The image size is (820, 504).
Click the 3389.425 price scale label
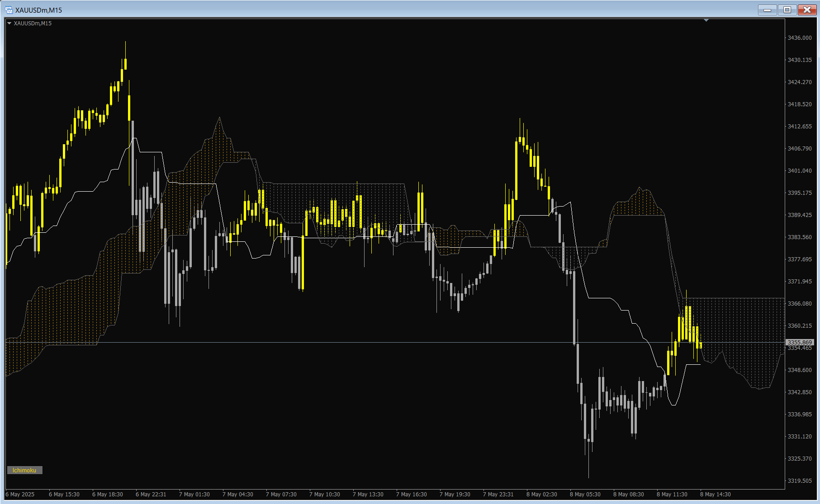point(799,215)
